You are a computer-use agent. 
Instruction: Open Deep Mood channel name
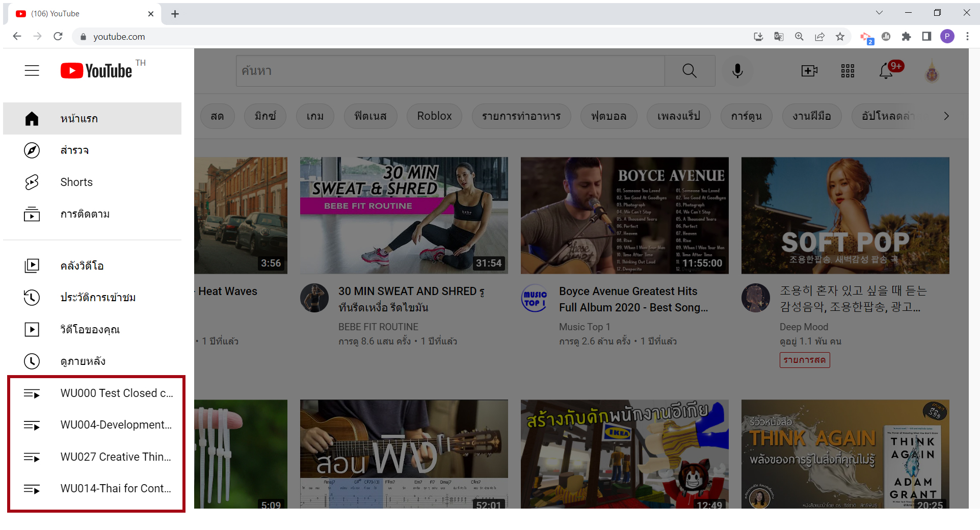804,327
